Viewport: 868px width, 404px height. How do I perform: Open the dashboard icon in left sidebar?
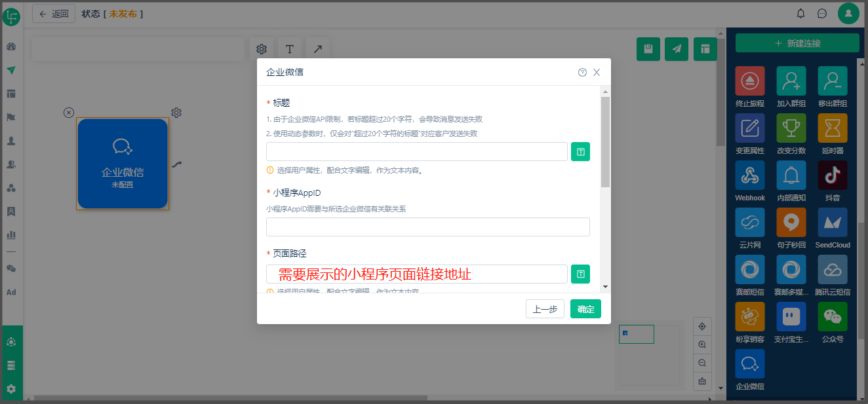click(x=11, y=46)
